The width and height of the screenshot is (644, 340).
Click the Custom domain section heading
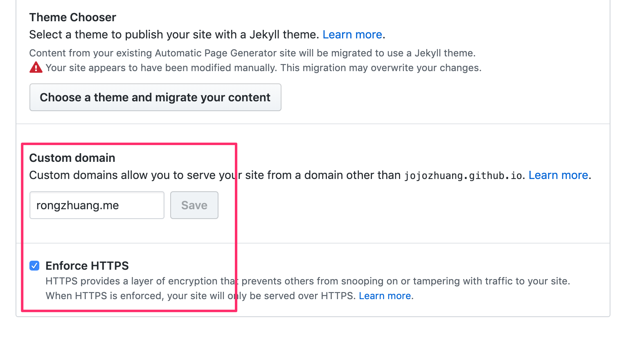72,158
